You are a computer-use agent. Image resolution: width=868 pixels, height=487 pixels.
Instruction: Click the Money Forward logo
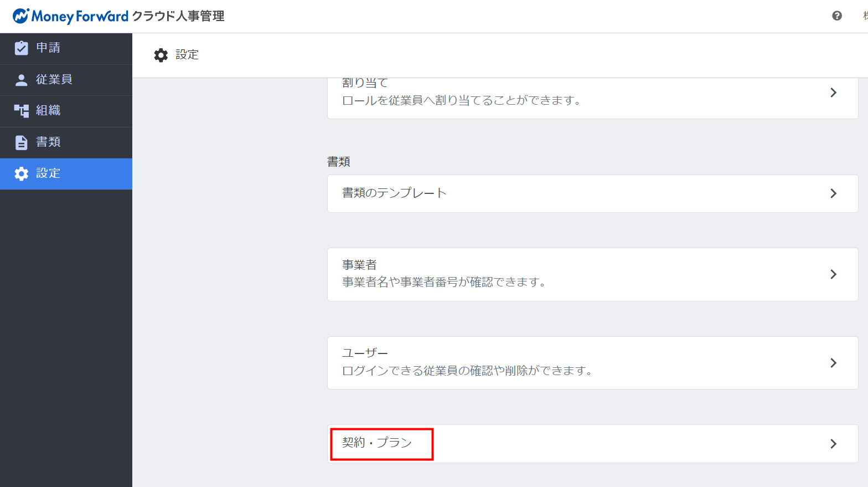[x=71, y=16]
